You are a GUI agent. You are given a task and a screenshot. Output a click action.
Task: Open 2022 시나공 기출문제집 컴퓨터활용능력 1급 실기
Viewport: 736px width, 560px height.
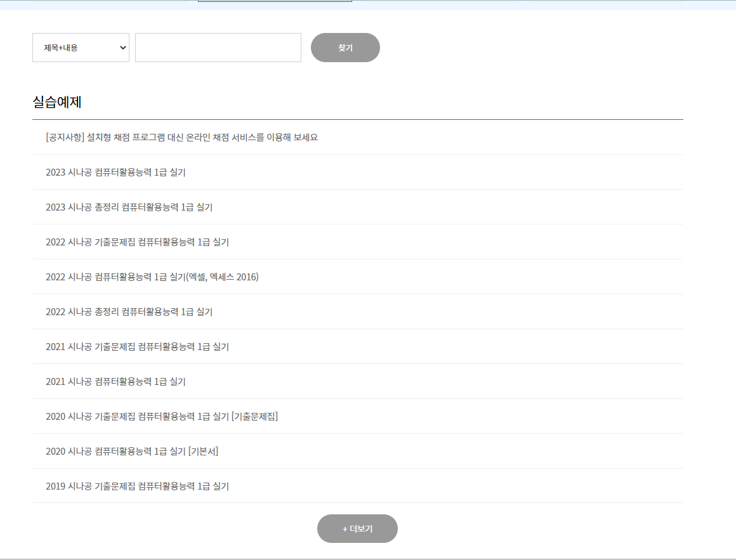[137, 242]
